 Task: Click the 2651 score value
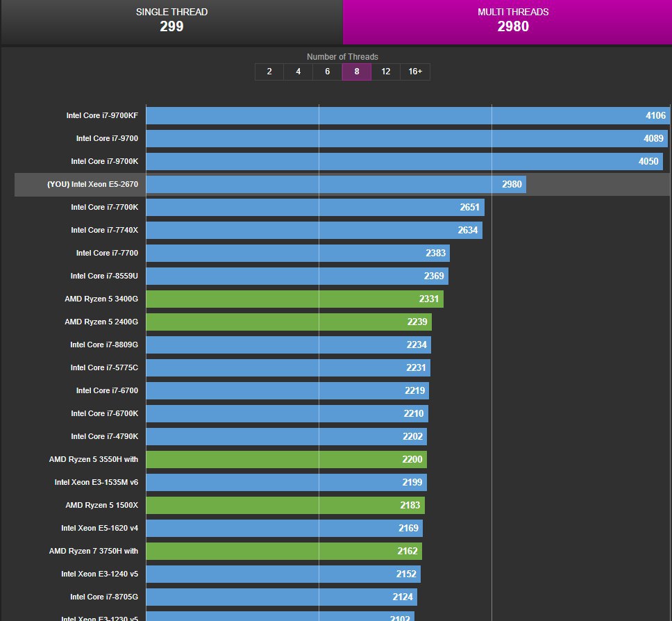tap(470, 208)
